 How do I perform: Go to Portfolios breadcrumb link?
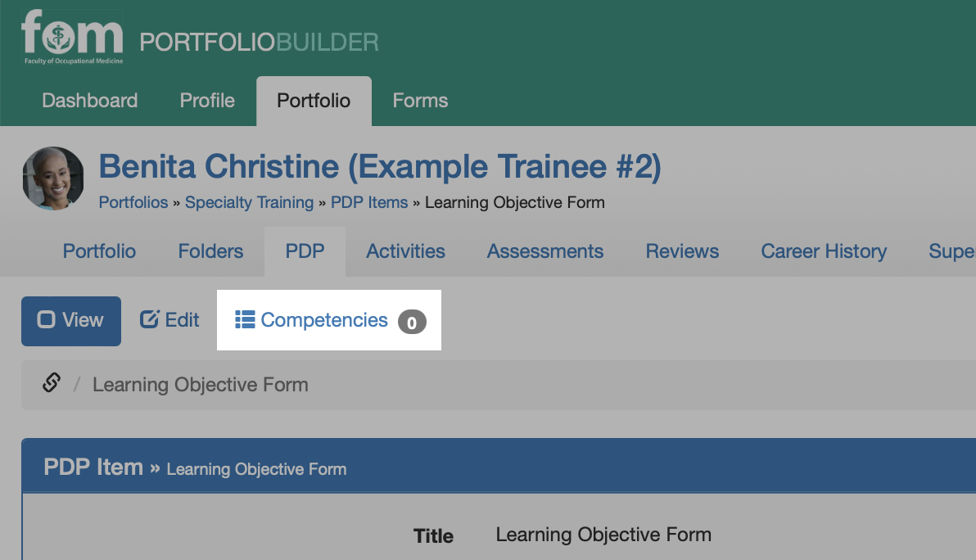(133, 202)
